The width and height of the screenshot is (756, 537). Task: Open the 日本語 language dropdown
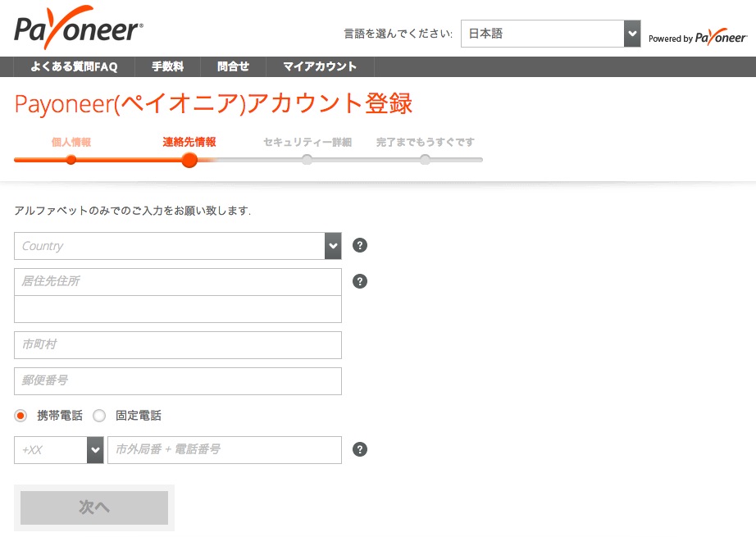[551, 34]
